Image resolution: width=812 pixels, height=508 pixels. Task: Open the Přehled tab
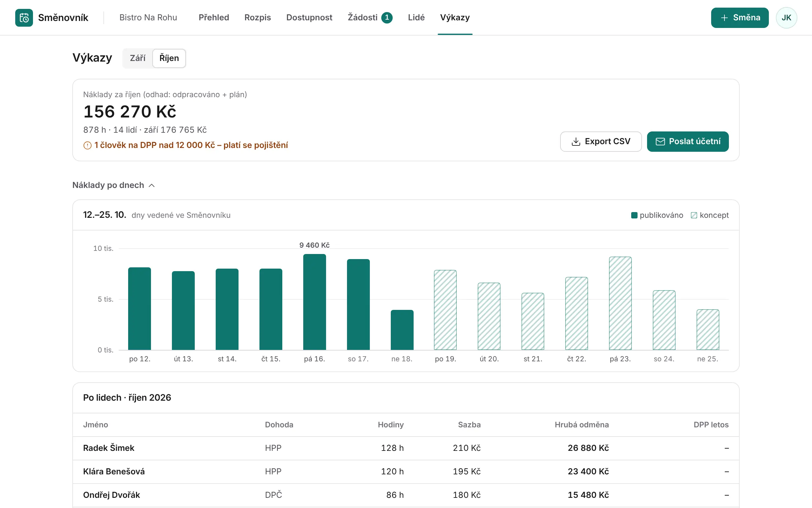tap(214, 17)
